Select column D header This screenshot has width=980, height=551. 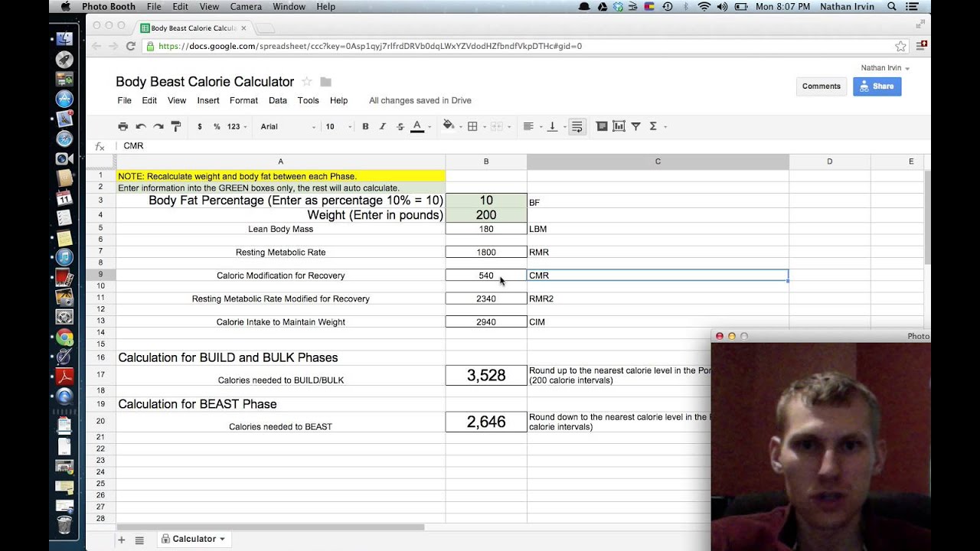click(x=829, y=161)
